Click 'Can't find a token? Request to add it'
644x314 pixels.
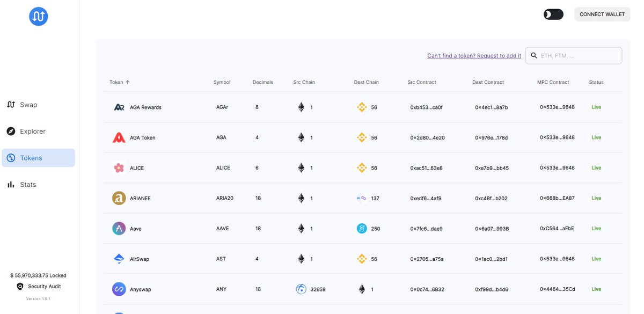(474, 56)
